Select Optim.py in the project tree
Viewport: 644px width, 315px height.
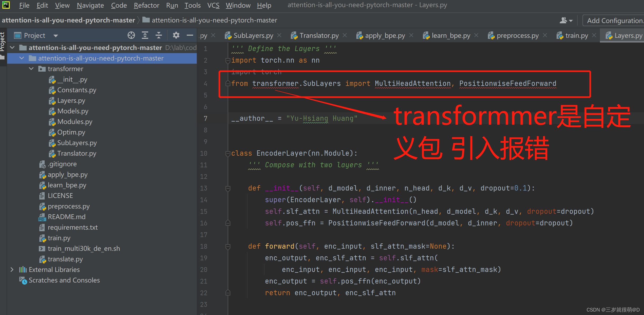click(x=67, y=132)
